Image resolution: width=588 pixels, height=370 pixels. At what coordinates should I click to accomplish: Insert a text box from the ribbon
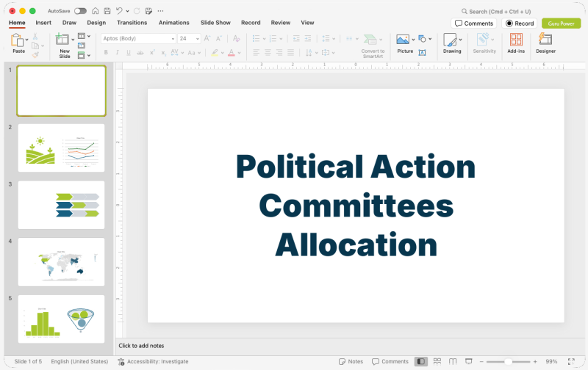tap(422, 53)
